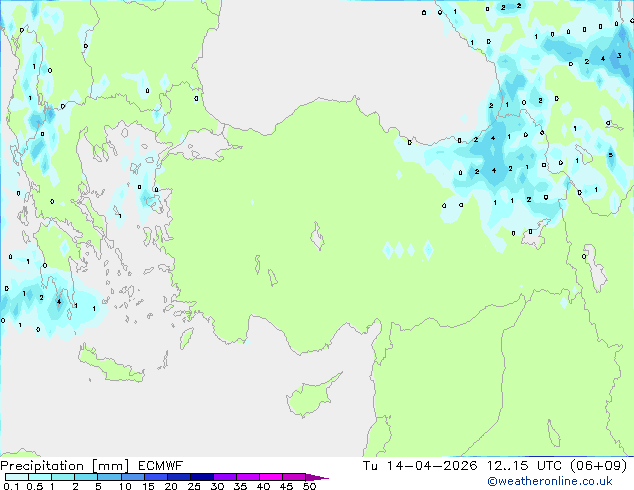634x490 pixels.
Task: Click the legend value '10'
Action: (125, 486)
